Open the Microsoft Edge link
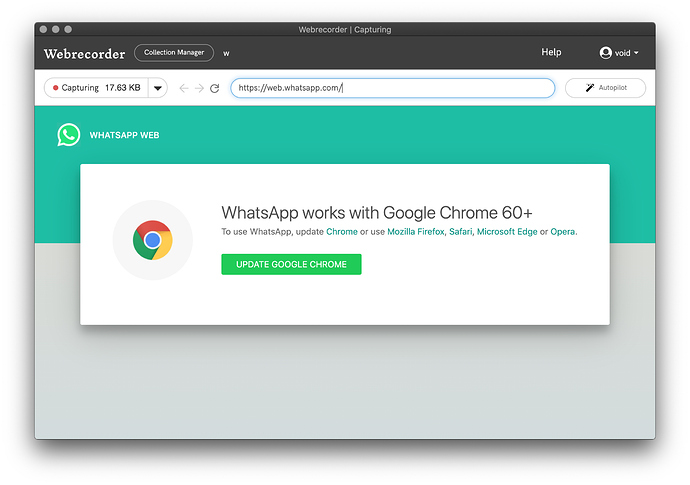690x485 pixels. 507,231
